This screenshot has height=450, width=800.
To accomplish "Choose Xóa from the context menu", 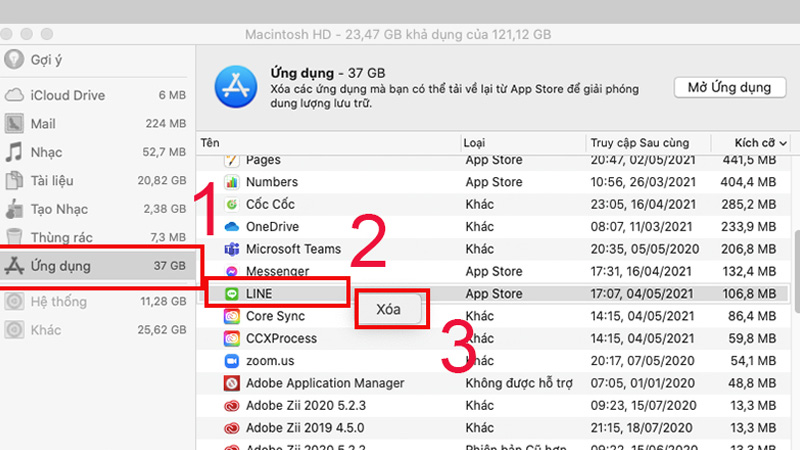I will pos(389,309).
